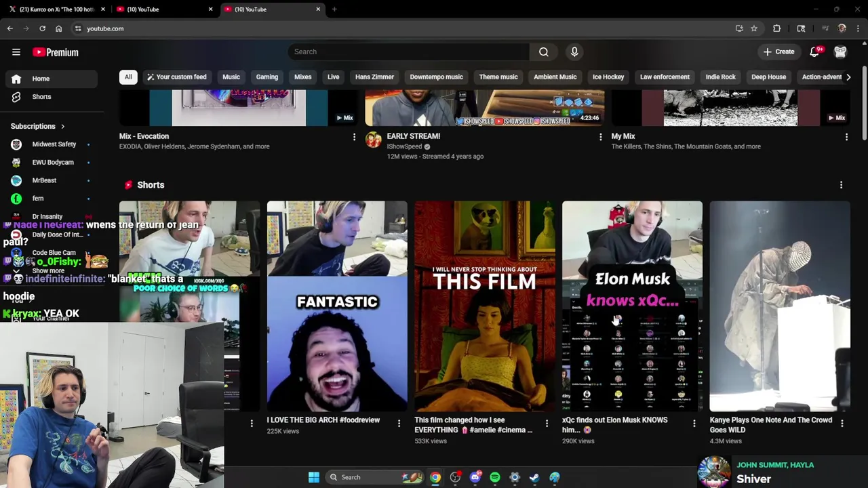The width and height of the screenshot is (868, 488).
Task: Close the Kurrco on X browser tab
Action: (103, 9)
